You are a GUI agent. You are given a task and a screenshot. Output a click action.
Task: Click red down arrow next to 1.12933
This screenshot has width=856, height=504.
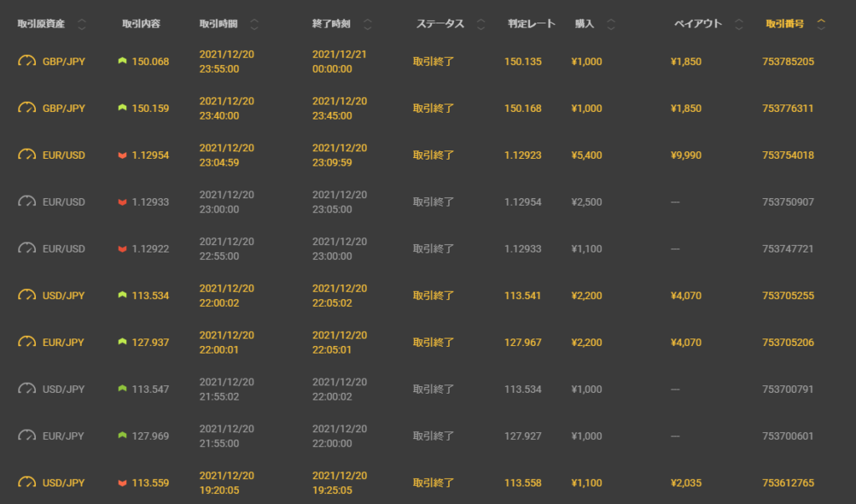click(123, 201)
